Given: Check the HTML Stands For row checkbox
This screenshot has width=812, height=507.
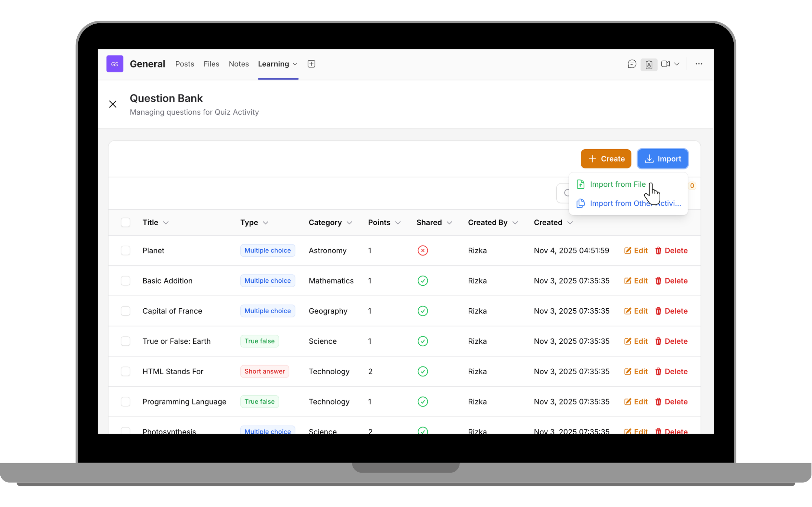Looking at the screenshot, I should pos(125,371).
